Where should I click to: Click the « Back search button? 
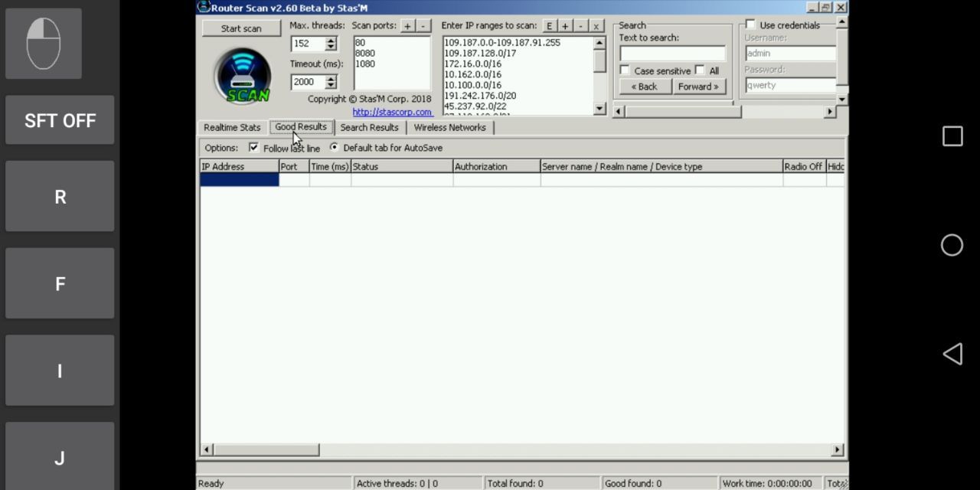(645, 87)
